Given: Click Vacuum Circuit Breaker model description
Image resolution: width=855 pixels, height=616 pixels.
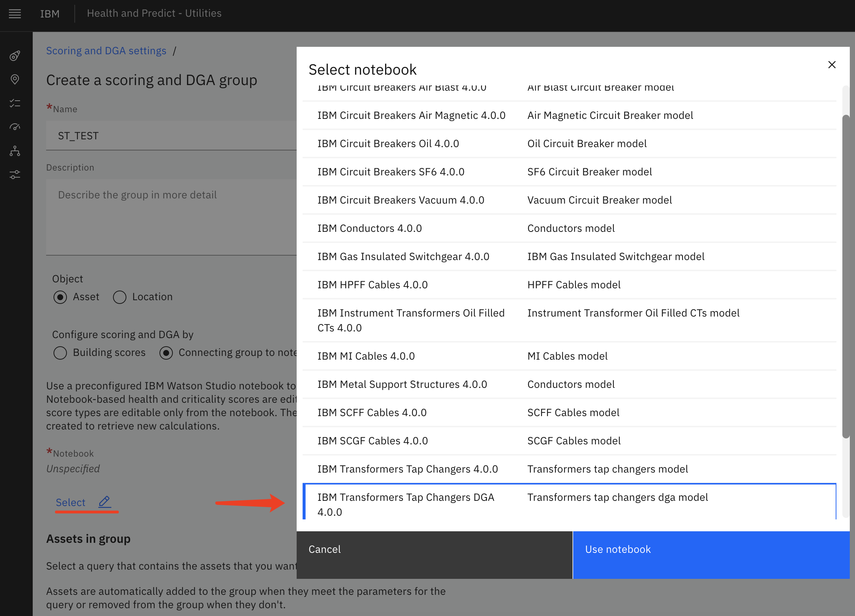Looking at the screenshot, I should (x=599, y=200).
